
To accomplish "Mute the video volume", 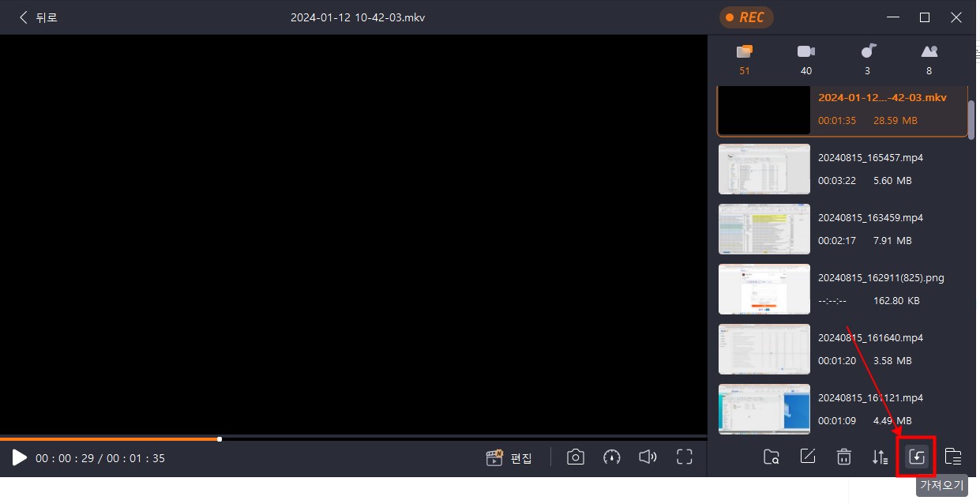I will [x=648, y=457].
